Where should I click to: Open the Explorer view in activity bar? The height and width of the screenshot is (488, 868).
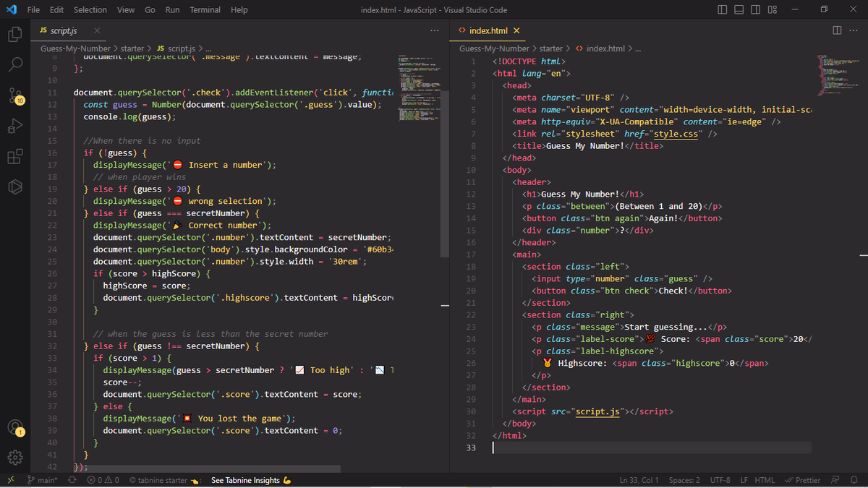coord(14,34)
